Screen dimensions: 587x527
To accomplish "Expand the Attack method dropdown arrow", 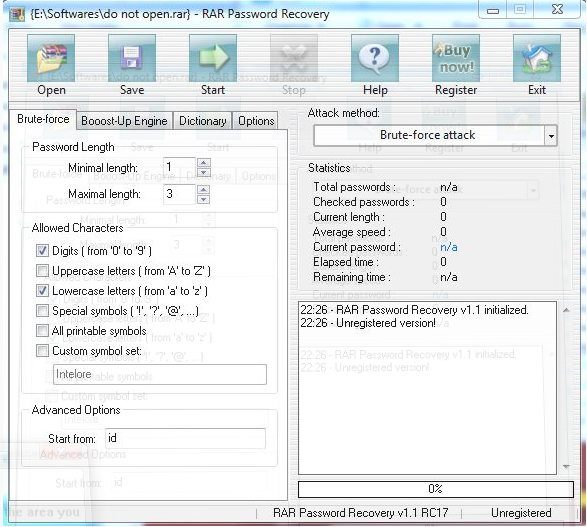I will [x=551, y=135].
